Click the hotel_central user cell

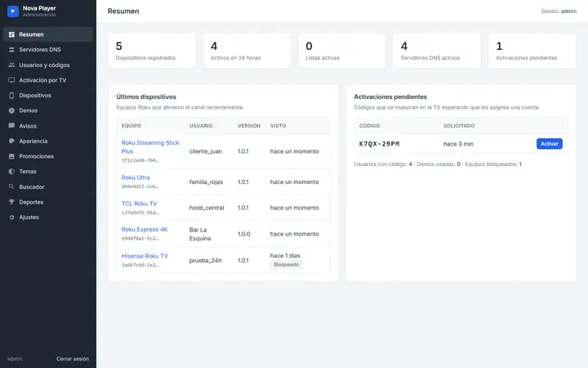click(x=207, y=208)
